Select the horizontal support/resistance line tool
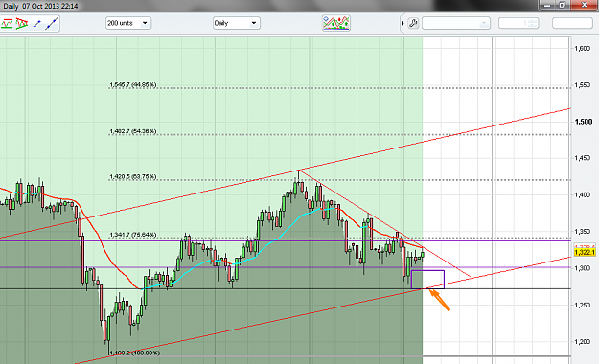Viewport: 599px width, 364px height. click(7, 23)
